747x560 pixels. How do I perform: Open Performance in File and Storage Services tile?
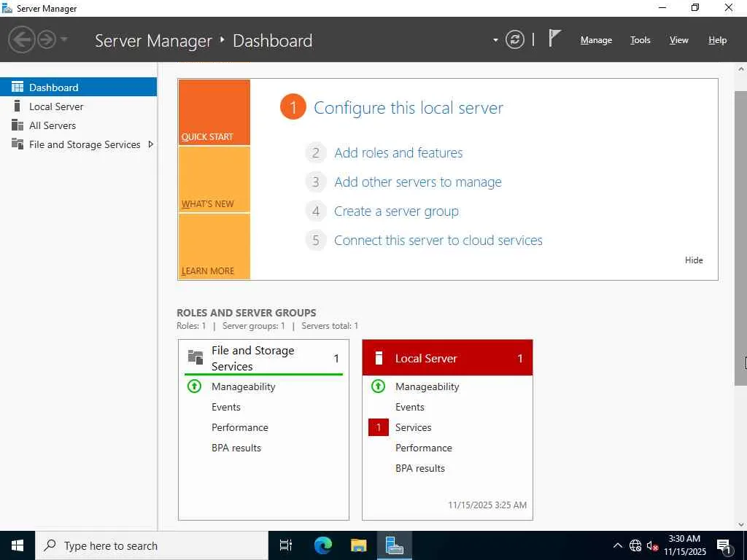point(239,427)
